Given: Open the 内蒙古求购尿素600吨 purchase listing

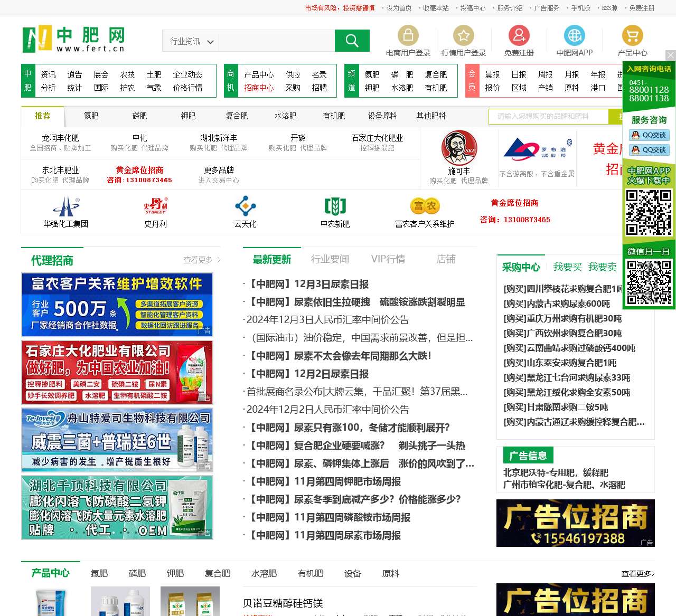Looking at the screenshot, I should coord(557,304).
